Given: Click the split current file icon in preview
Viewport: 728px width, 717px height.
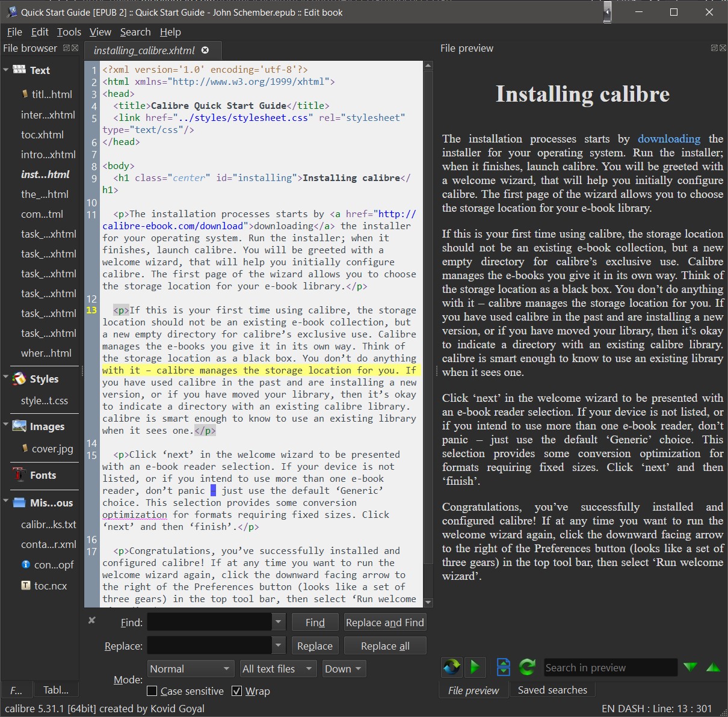Looking at the screenshot, I should 504,666.
